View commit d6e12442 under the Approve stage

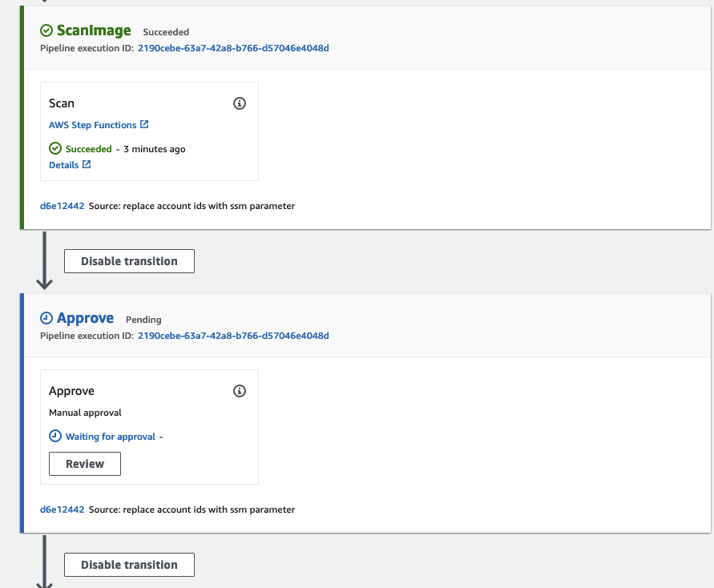pyautogui.click(x=61, y=509)
